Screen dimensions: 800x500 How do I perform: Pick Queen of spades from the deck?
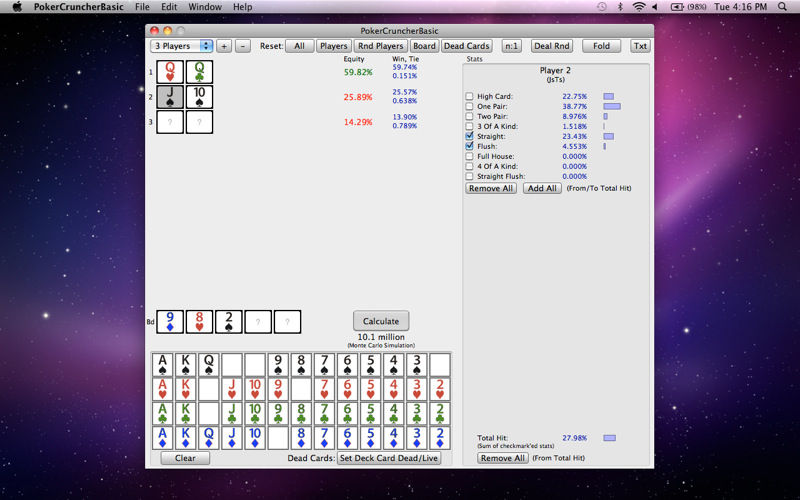pyautogui.click(x=209, y=365)
